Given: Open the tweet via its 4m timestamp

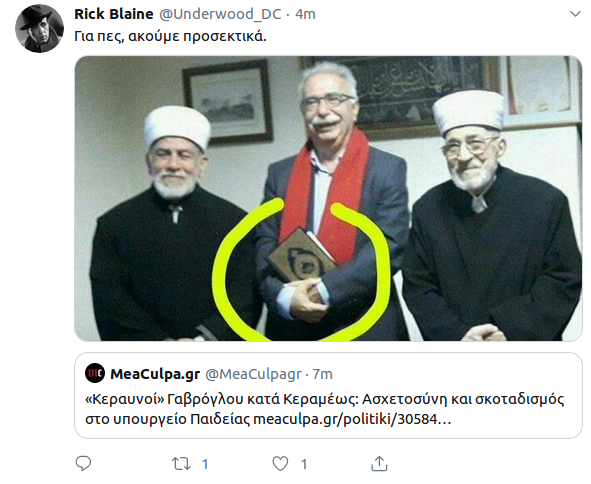Looking at the screenshot, I should point(305,14).
